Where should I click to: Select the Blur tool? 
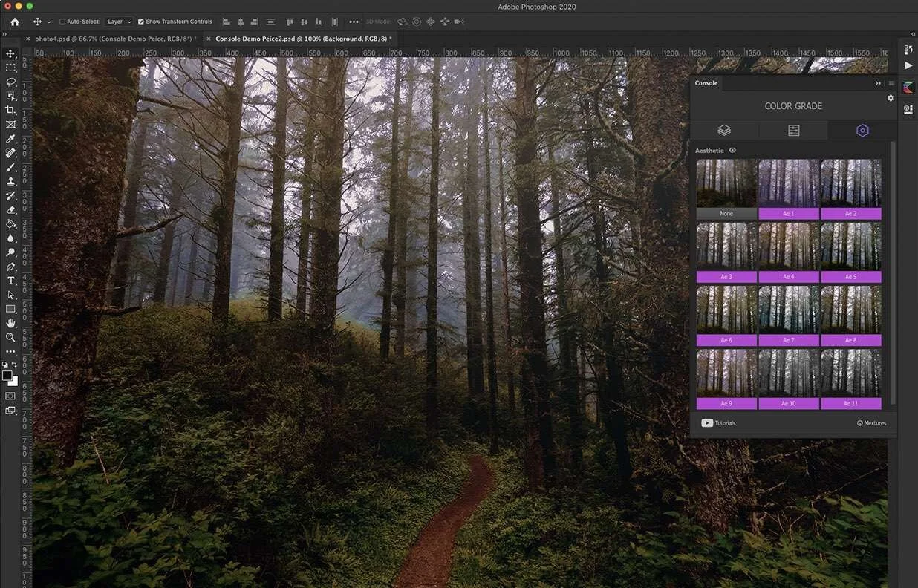point(10,238)
